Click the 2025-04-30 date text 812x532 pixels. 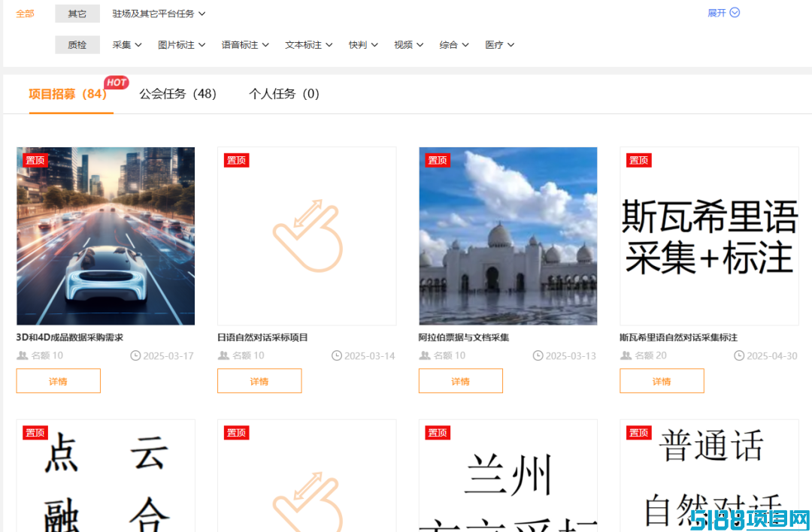coord(772,356)
